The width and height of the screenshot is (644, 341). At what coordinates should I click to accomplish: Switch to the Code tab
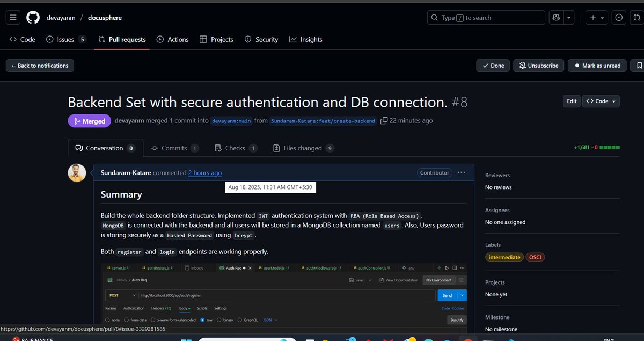click(23, 39)
